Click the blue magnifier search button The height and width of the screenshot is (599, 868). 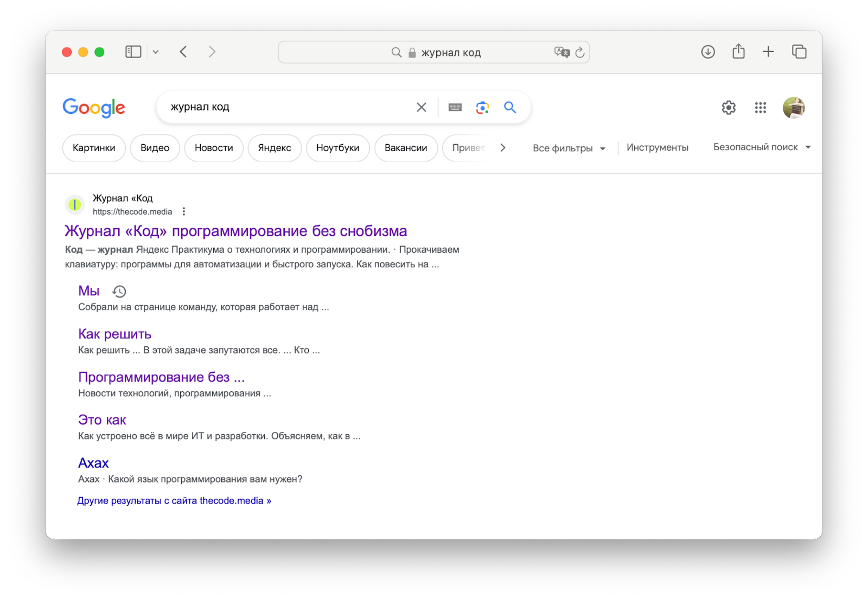509,107
